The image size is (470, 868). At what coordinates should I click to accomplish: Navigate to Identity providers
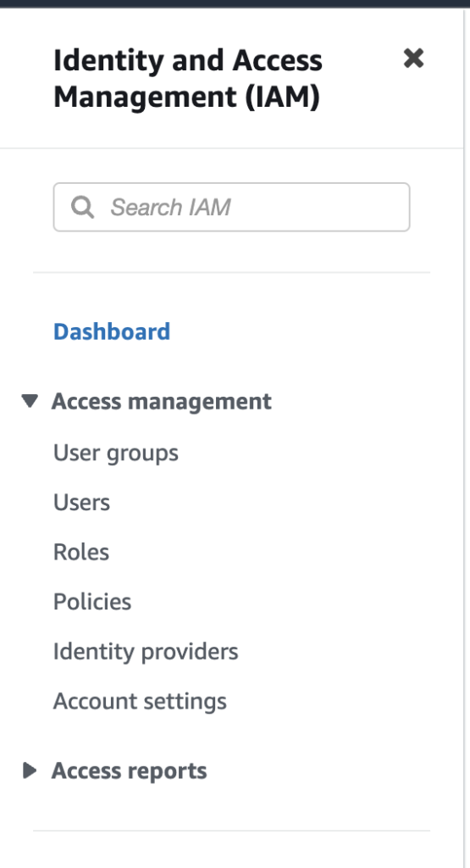(x=146, y=652)
